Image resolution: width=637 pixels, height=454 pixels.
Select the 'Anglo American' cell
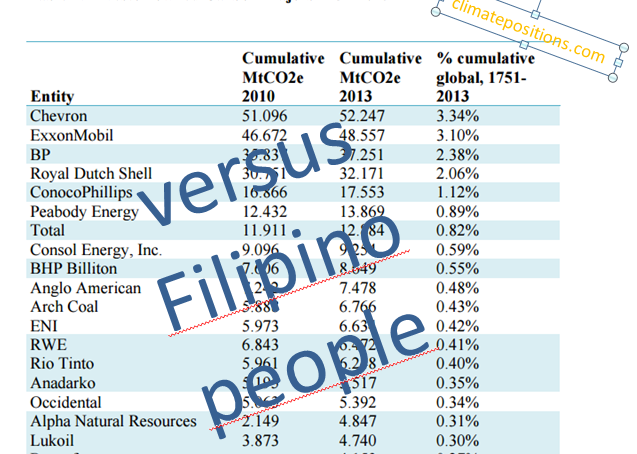click(86, 288)
